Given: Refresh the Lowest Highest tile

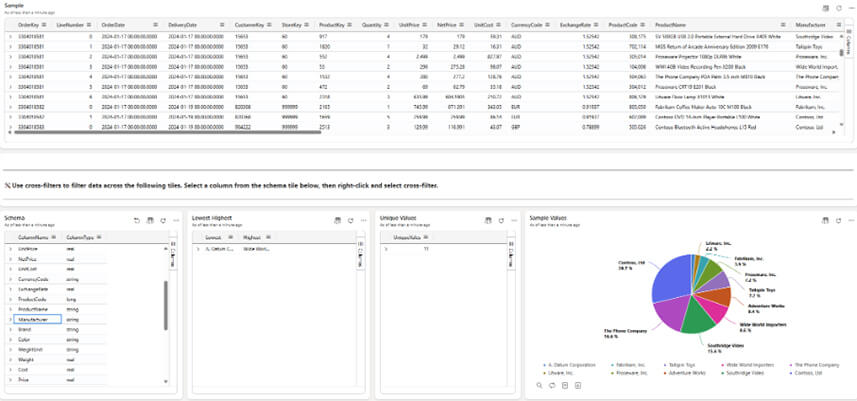Looking at the screenshot, I should (350, 221).
